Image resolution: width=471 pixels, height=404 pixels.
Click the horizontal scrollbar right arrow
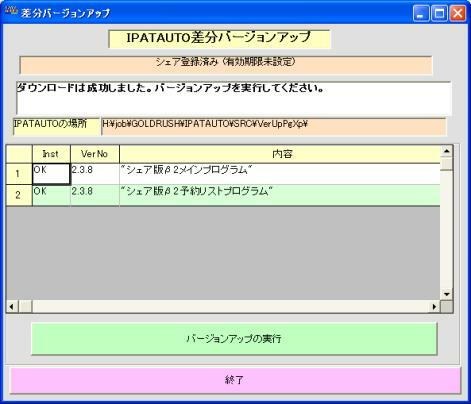pyautogui.click(x=434, y=306)
